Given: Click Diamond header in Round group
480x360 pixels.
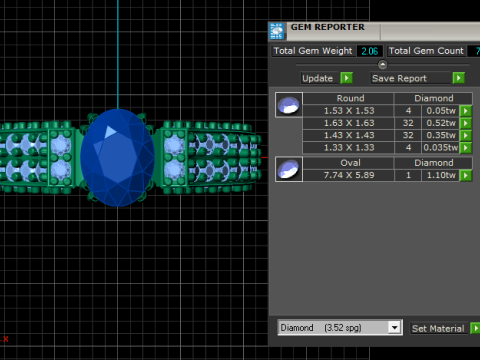Looking at the screenshot, I should [x=433, y=98].
